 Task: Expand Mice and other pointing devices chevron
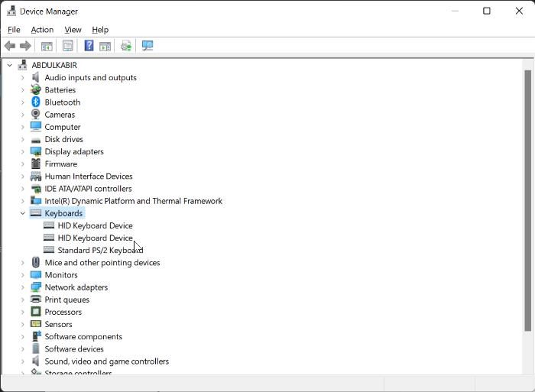[x=22, y=262]
